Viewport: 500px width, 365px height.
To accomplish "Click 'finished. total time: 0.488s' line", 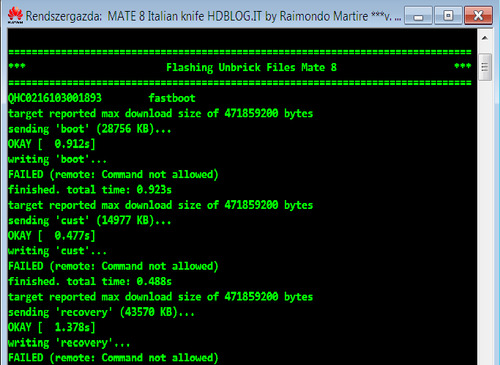I will coord(90,281).
